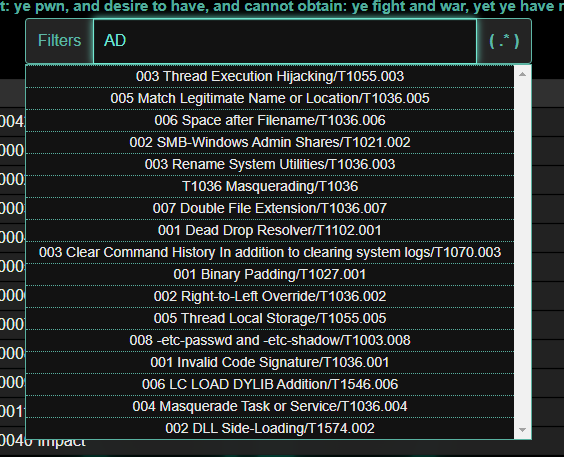Choose 001 Invalid Code Signature/T1036.001
This screenshot has width=564, height=457.
[x=270, y=362]
